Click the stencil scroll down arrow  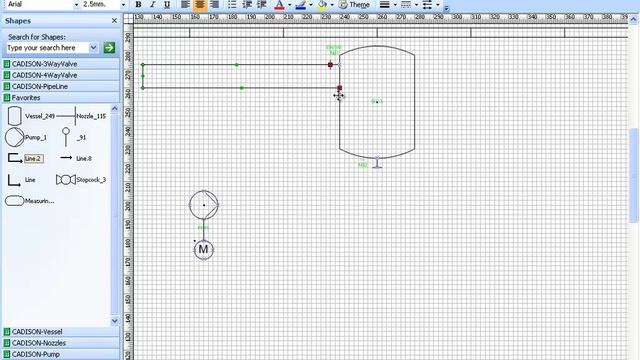click(115, 321)
